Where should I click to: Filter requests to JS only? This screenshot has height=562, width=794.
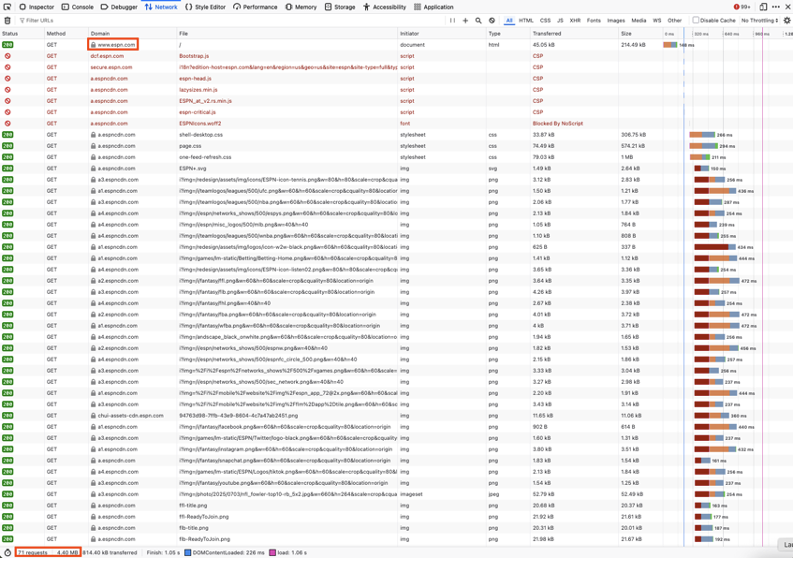tap(560, 21)
